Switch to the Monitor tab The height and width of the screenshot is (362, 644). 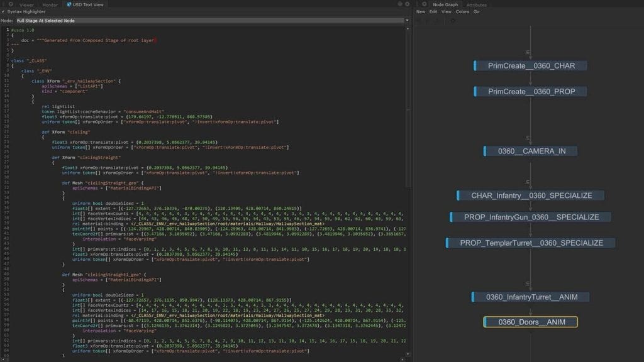click(50, 4)
